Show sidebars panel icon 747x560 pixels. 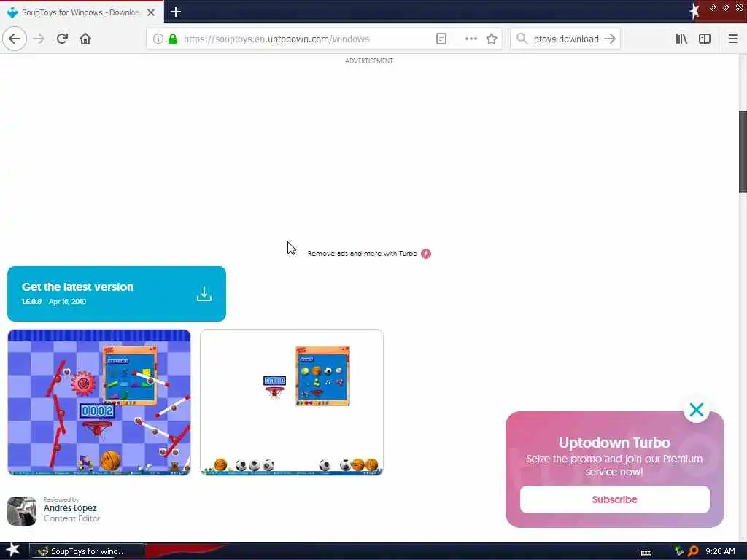[705, 39]
